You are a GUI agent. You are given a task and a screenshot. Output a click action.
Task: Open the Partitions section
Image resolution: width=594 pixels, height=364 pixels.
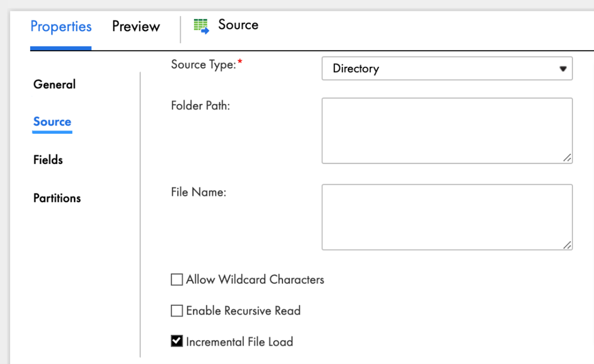click(57, 198)
